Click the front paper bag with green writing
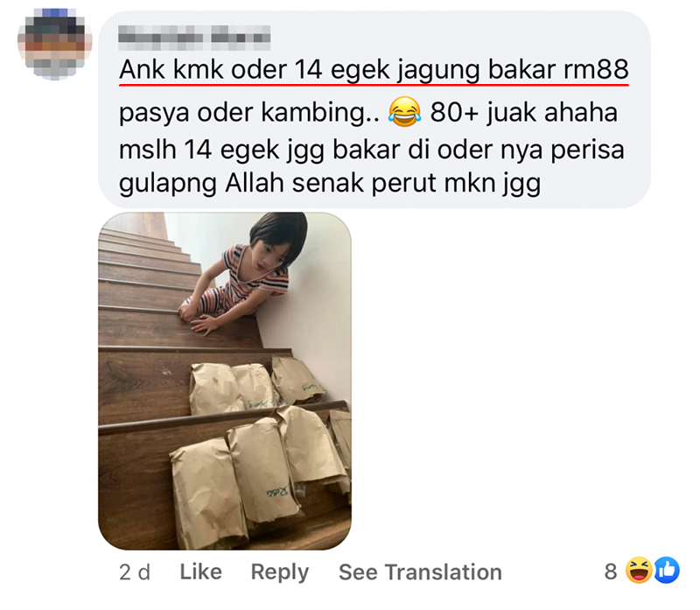The width and height of the screenshot is (700, 610). pyautogui.click(x=262, y=471)
